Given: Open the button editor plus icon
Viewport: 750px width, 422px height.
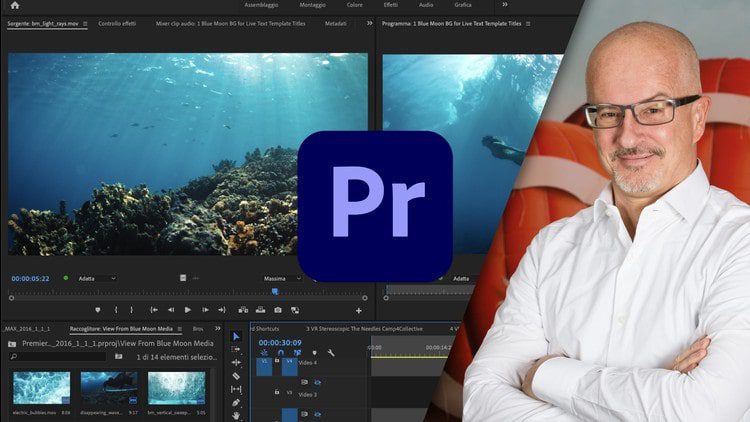Looking at the screenshot, I should tap(359, 311).
